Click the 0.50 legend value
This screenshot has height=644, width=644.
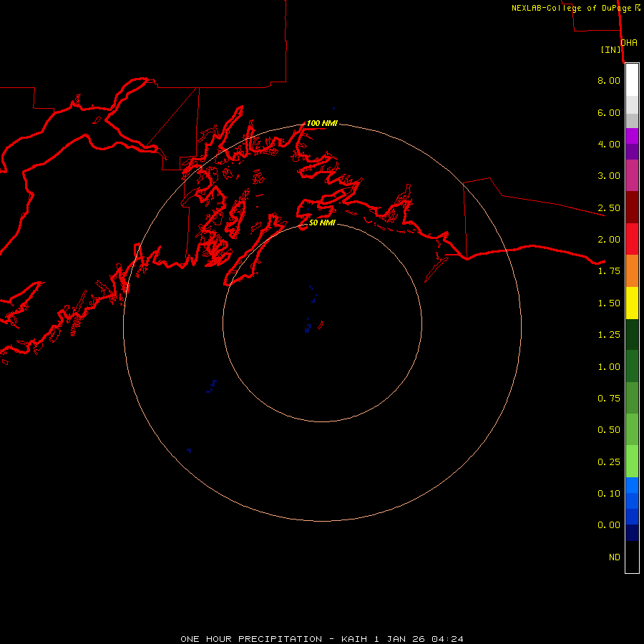pos(609,430)
